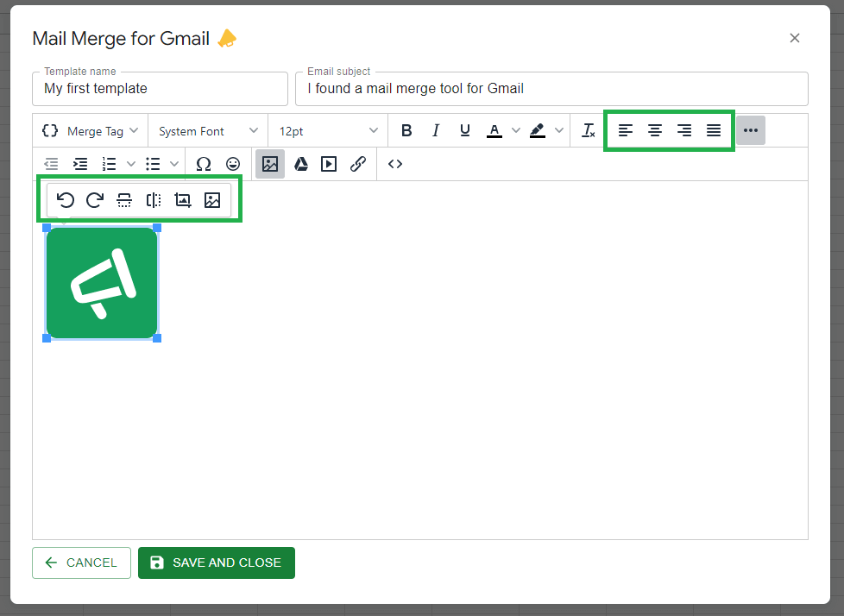This screenshot has height=616, width=844.
Task: Insert a hyperlink
Action: pos(358,164)
